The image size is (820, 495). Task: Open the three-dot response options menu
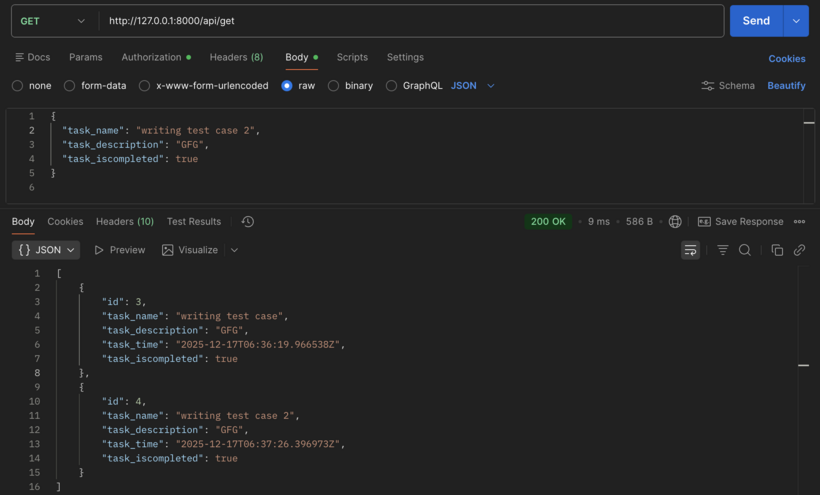click(x=799, y=222)
